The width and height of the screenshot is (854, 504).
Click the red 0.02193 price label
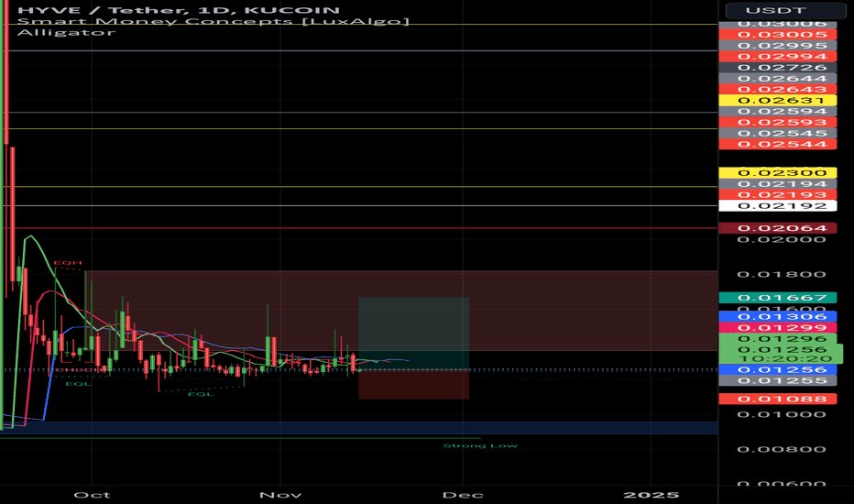778,195
